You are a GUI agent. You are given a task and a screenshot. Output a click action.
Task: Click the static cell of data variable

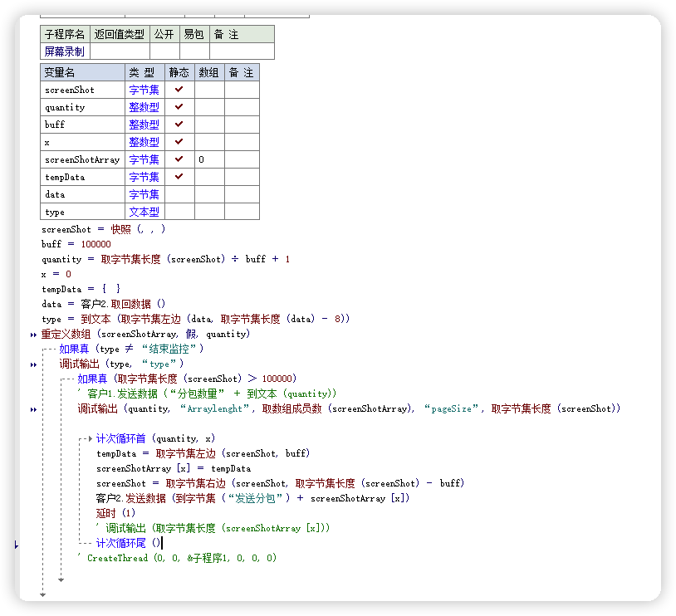tap(179, 194)
